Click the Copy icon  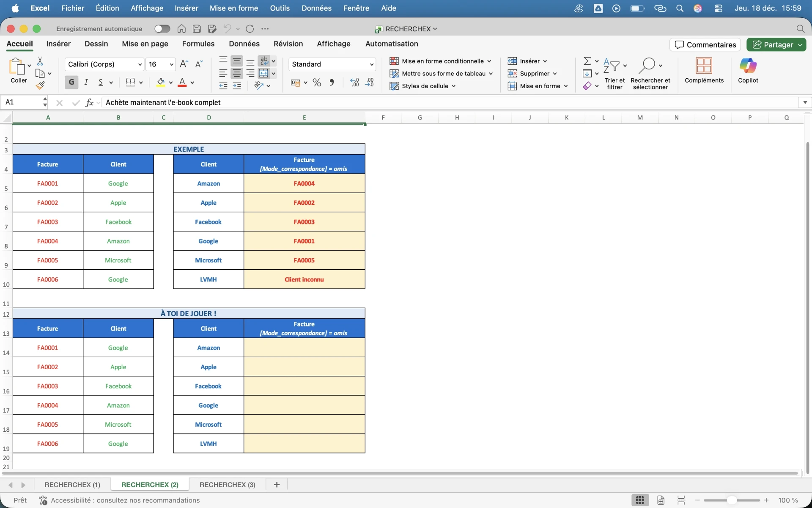40,74
